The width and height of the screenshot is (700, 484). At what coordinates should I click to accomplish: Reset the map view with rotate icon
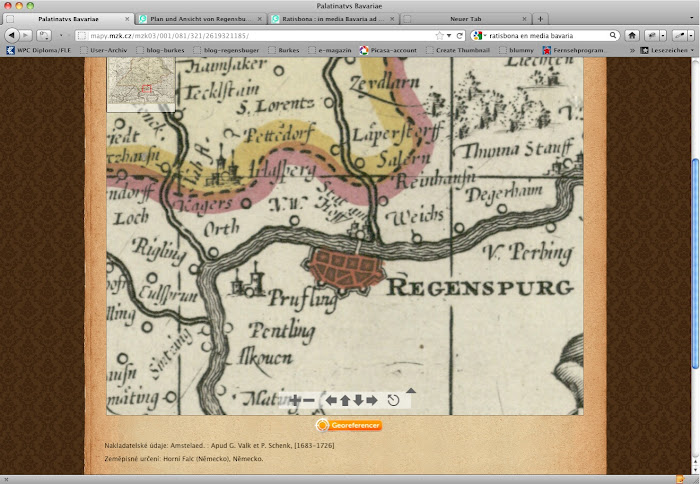click(393, 401)
